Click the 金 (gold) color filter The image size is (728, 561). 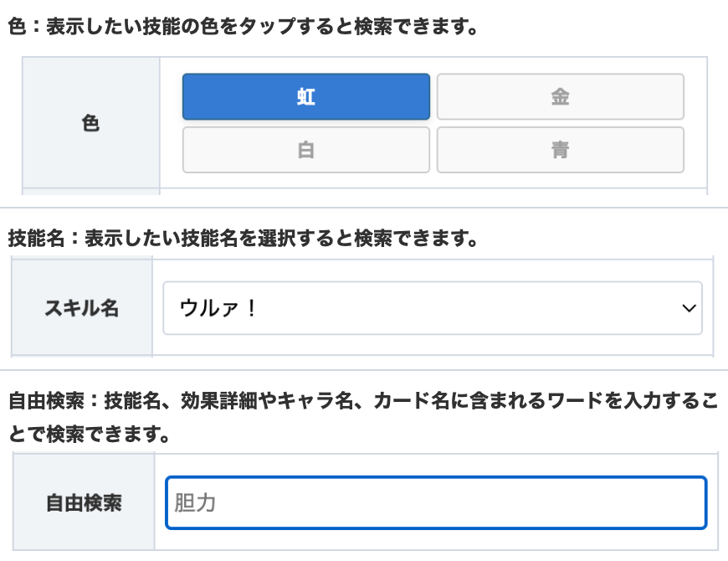560,96
